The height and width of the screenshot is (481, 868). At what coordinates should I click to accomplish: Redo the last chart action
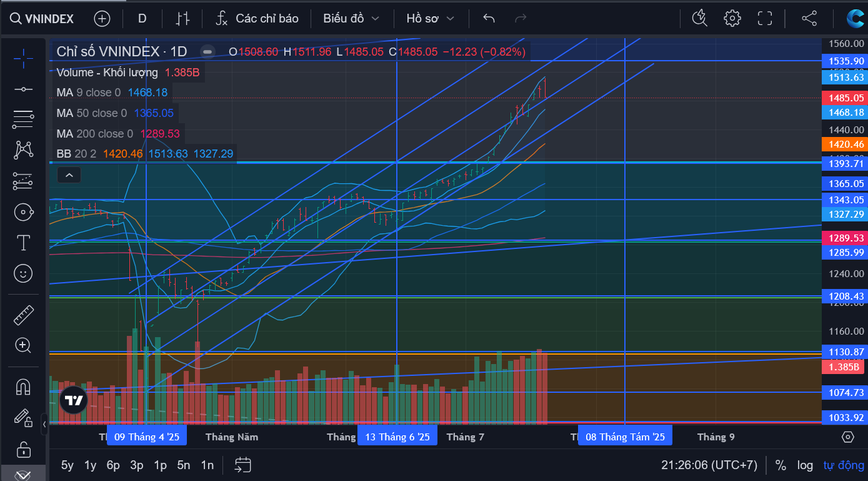pyautogui.click(x=520, y=18)
